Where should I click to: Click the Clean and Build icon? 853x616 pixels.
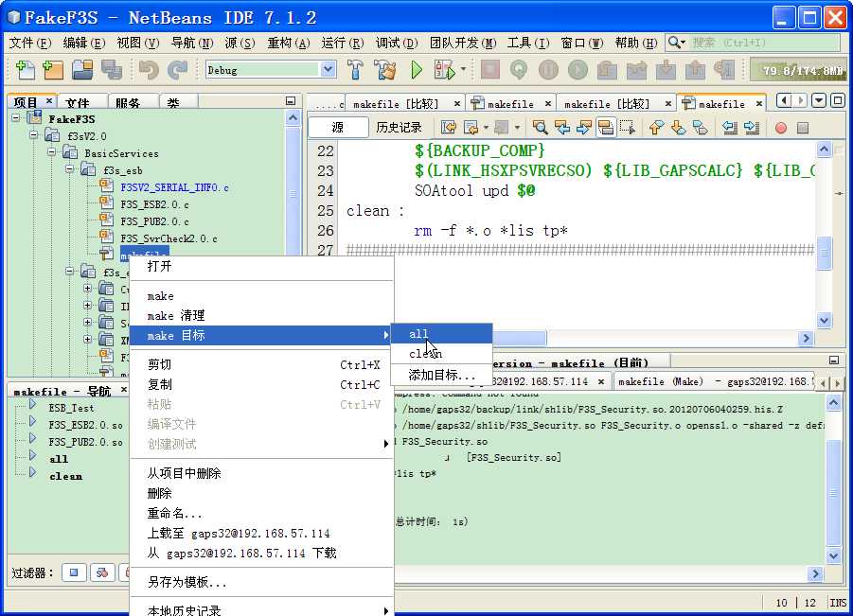pos(385,70)
